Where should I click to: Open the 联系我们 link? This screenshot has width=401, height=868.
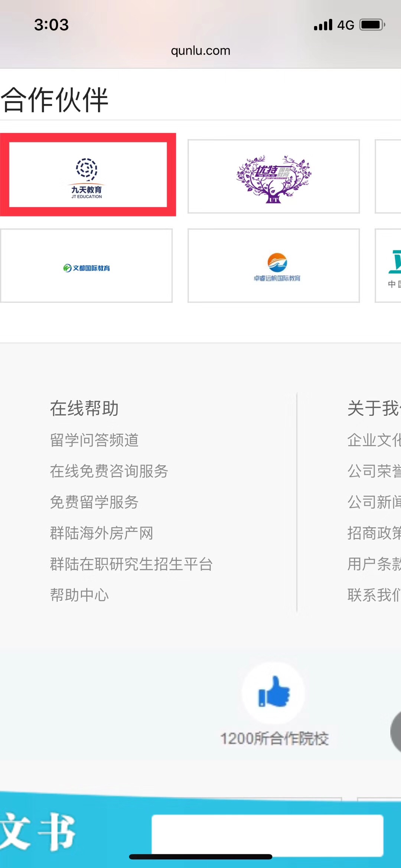click(374, 595)
